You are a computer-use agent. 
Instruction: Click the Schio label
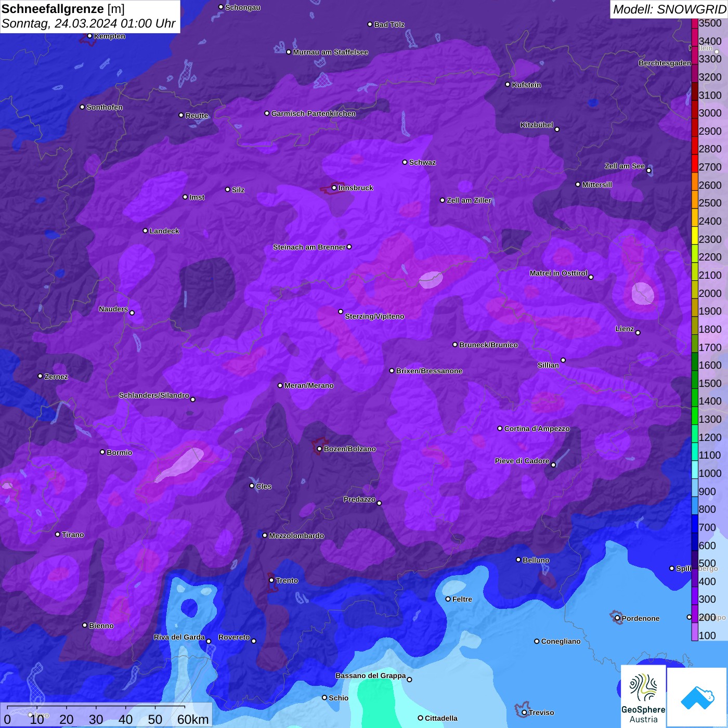point(339,698)
